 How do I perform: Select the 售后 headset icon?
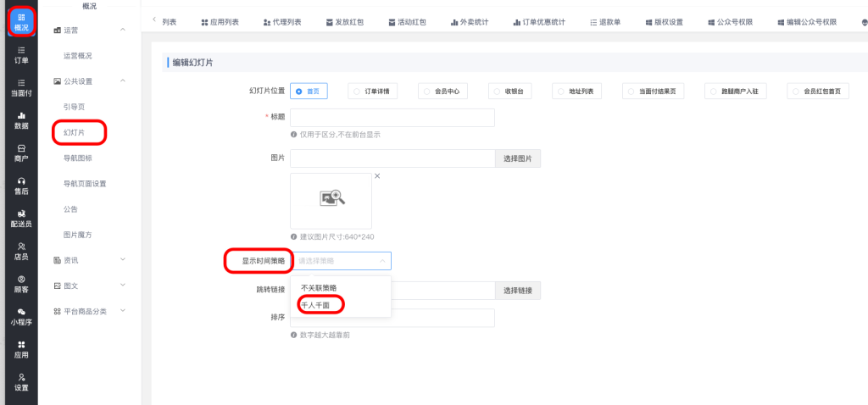(21, 186)
